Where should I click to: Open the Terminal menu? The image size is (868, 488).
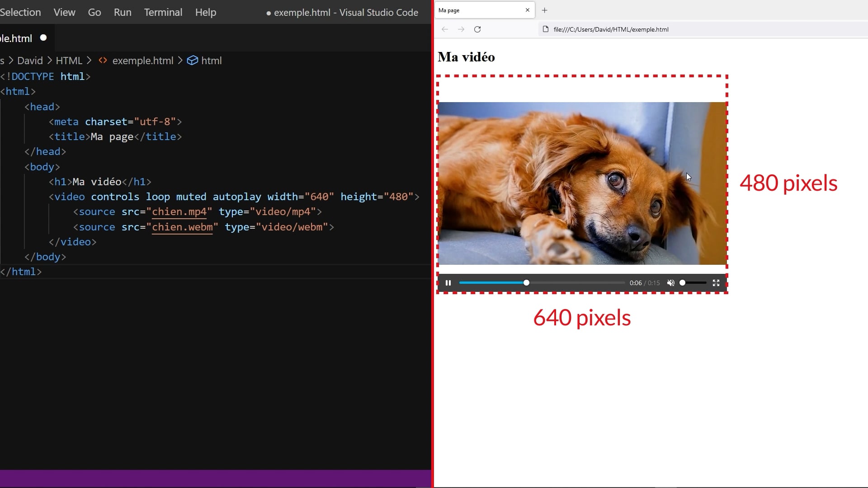click(163, 12)
